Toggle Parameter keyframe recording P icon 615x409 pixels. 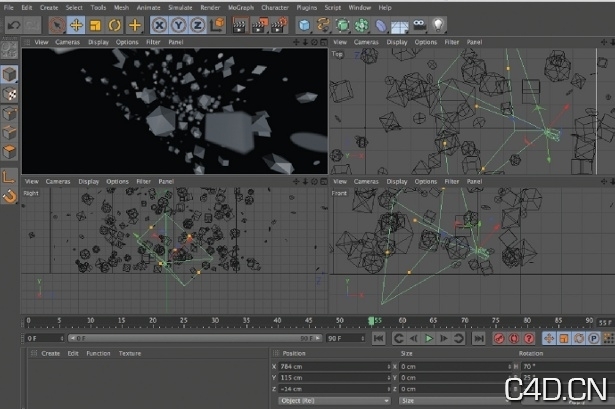[594, 338]
